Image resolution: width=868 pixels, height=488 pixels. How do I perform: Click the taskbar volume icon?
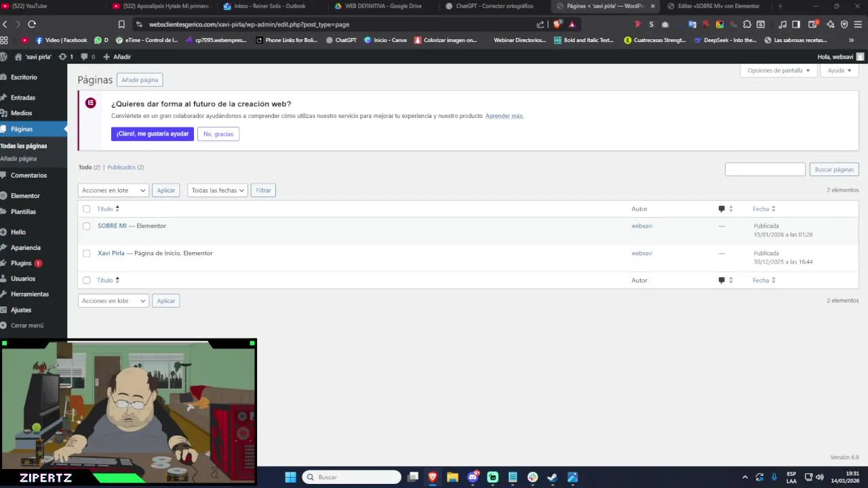pos(819,477)
